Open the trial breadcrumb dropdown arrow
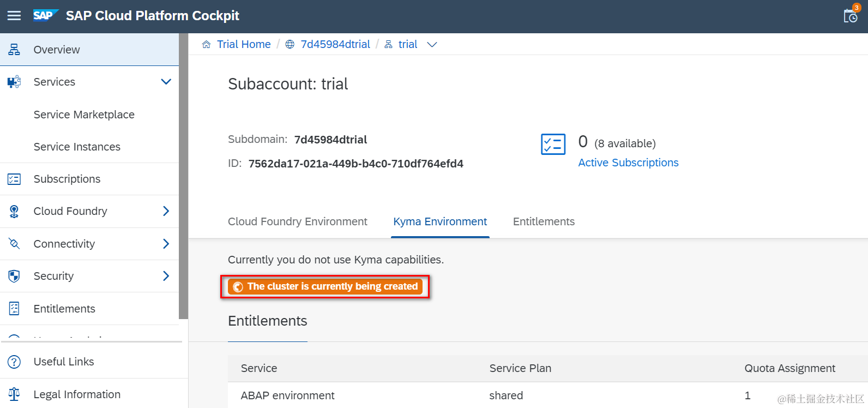Viewport: 868px width, 408px height. click(x=432, y=45)
